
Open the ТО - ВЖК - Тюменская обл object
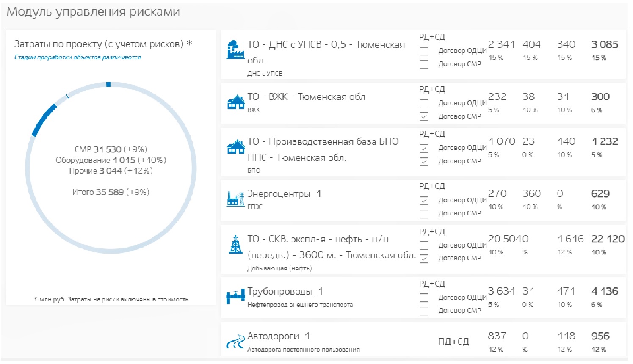(306, 97)
